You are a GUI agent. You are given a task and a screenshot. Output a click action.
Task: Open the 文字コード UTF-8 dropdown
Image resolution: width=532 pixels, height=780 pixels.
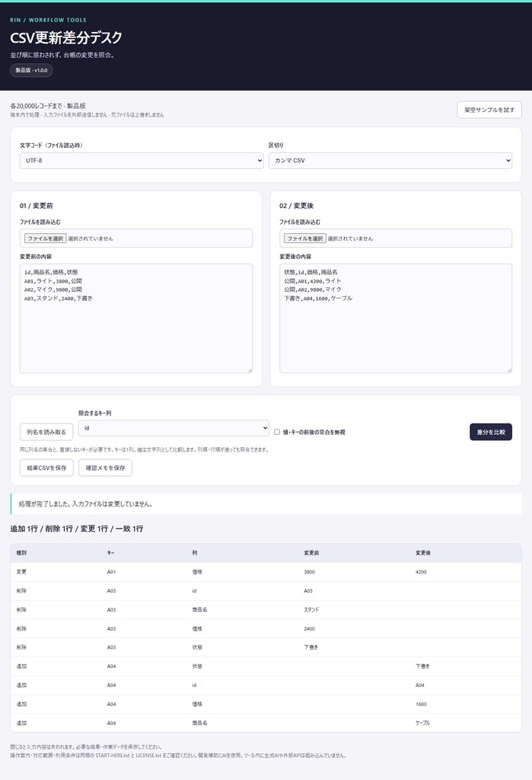(x=142, y=161)
